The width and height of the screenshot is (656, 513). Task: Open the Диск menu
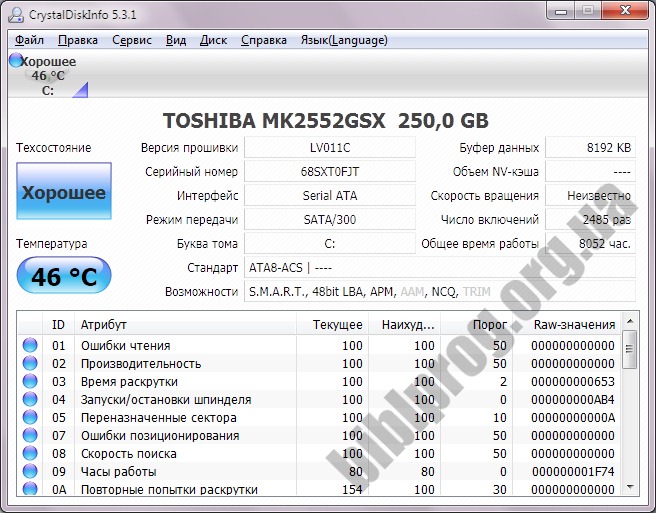213,40
